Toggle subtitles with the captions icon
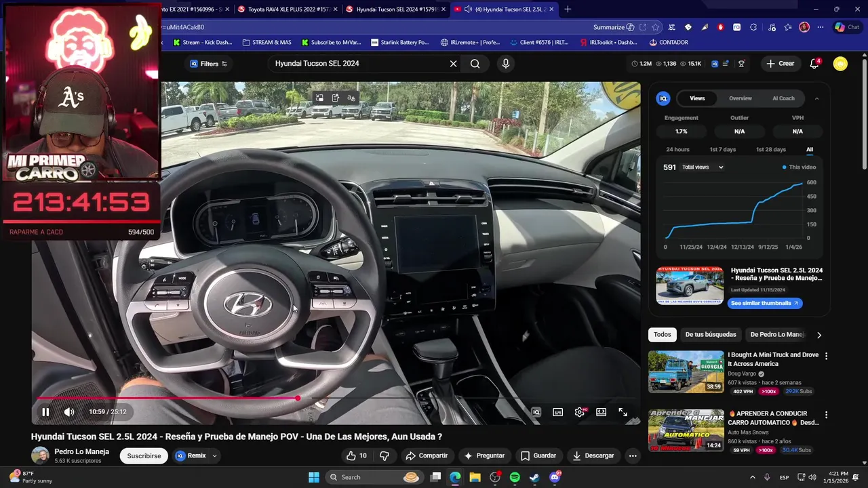 coord(557,412)
